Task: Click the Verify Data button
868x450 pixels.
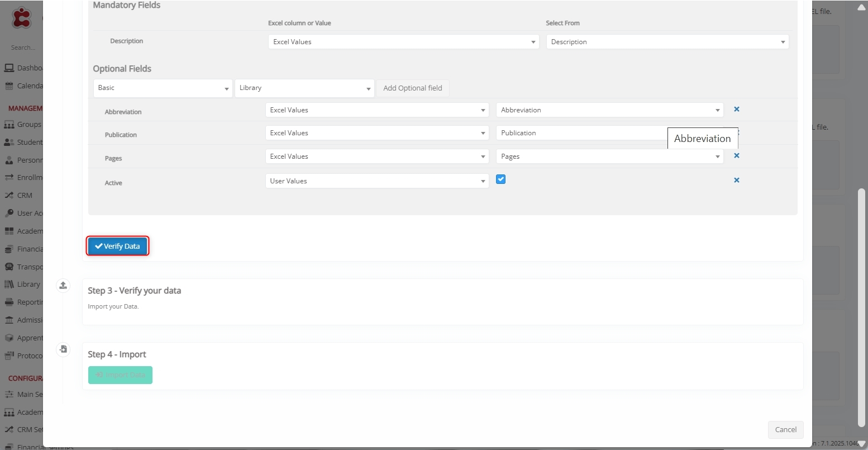Action: (117, 247)
